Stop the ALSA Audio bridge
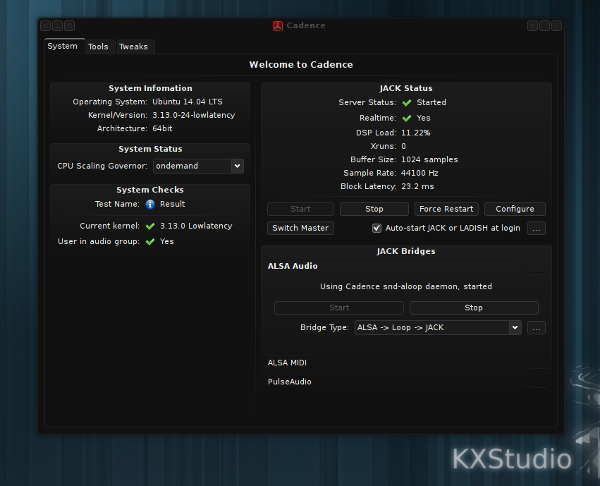 pos(474,308)
